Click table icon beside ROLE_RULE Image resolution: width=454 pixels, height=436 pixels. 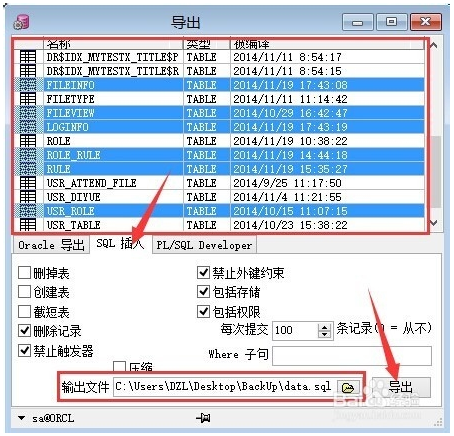click(x=28, y=155)
